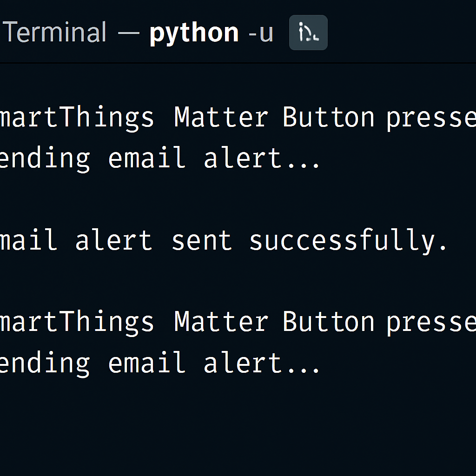Click the '-u' flag in the title

[260, 33]
